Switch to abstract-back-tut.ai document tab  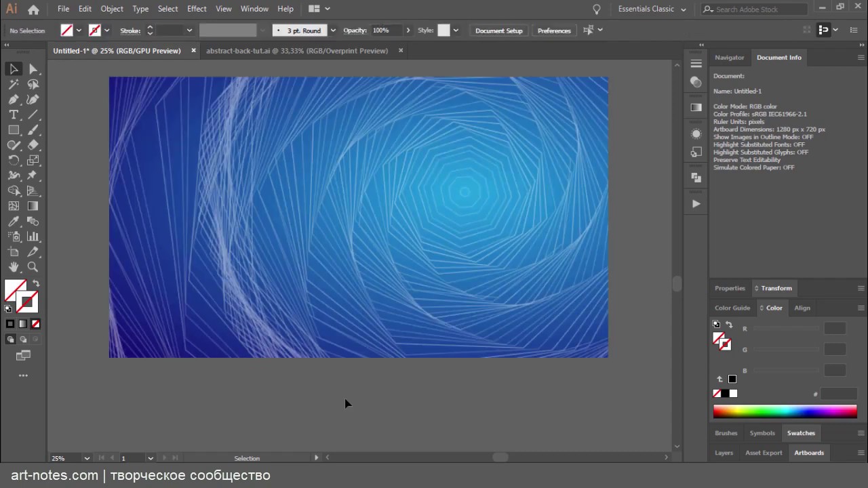point(297,51)
